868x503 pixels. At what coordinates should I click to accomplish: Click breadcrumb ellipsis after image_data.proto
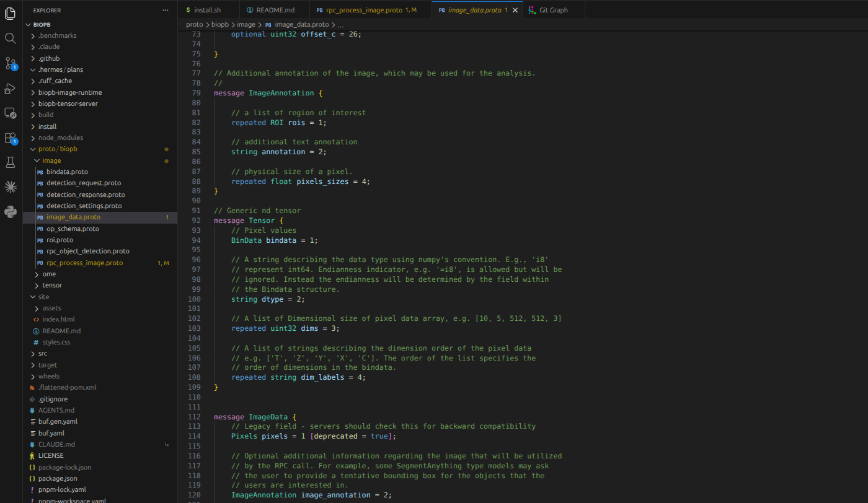click(340, 25)
